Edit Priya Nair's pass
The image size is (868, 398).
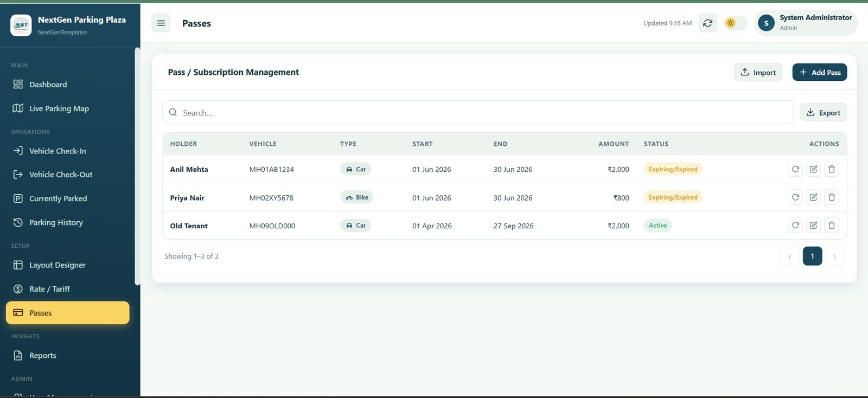pos(813,197)
